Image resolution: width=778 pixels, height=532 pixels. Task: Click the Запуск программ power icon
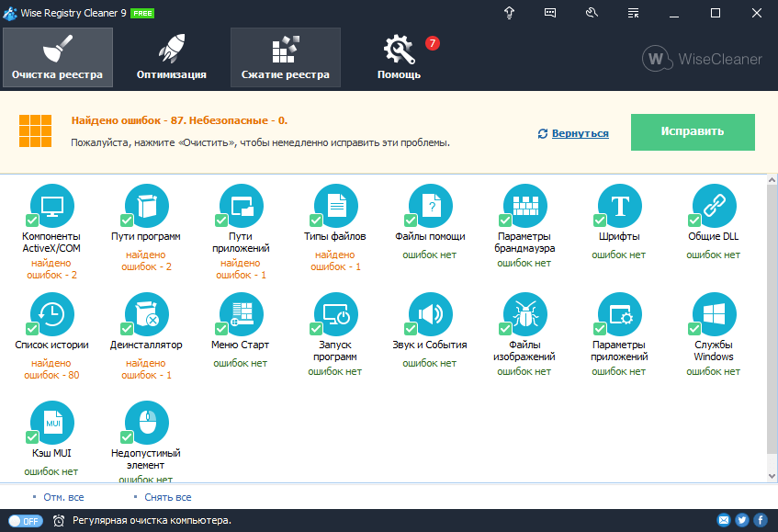pos(336,314)
